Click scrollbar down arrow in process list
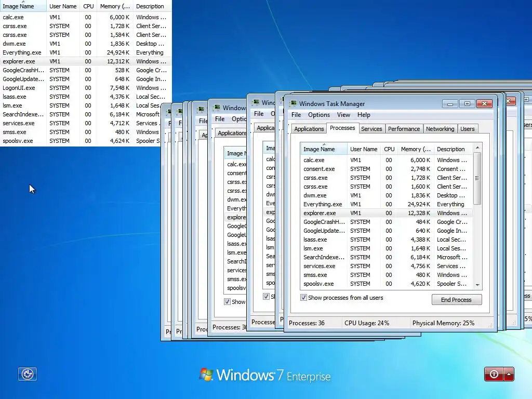Viewport: 532px width, 399px height. pos(477,285)
